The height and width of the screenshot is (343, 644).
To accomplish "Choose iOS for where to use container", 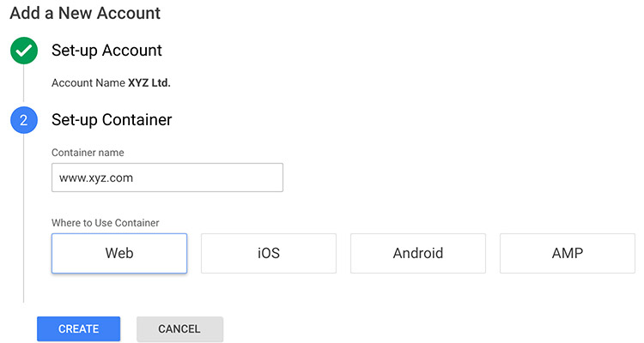I will click(x=269, y=253).
